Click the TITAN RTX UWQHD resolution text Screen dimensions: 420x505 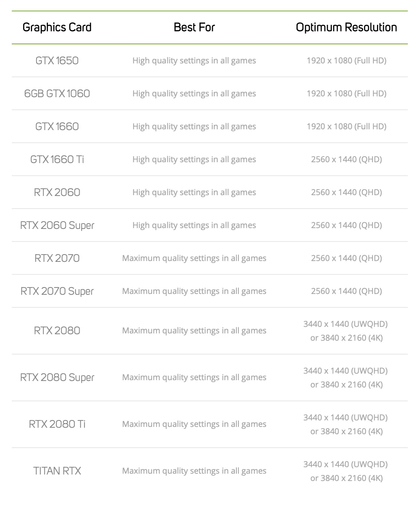coord(346,464)
